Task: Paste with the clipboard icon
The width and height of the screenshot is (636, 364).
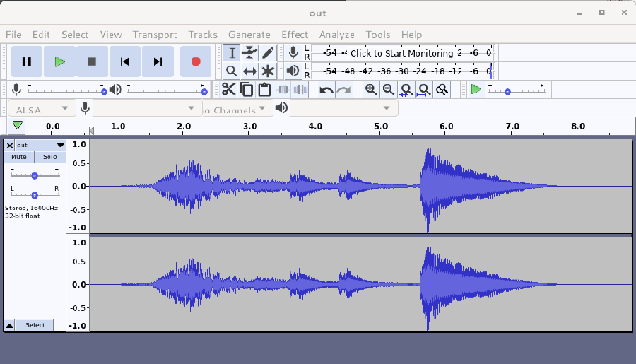Action: 264,89
